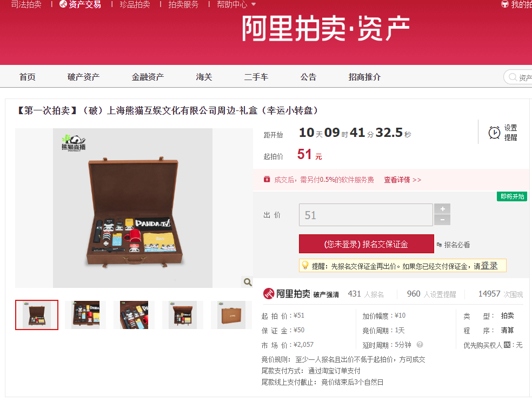Select the closed gift box thumbnail
The height and width of the screenshot is (401, 532).
(x=231, y=315)
